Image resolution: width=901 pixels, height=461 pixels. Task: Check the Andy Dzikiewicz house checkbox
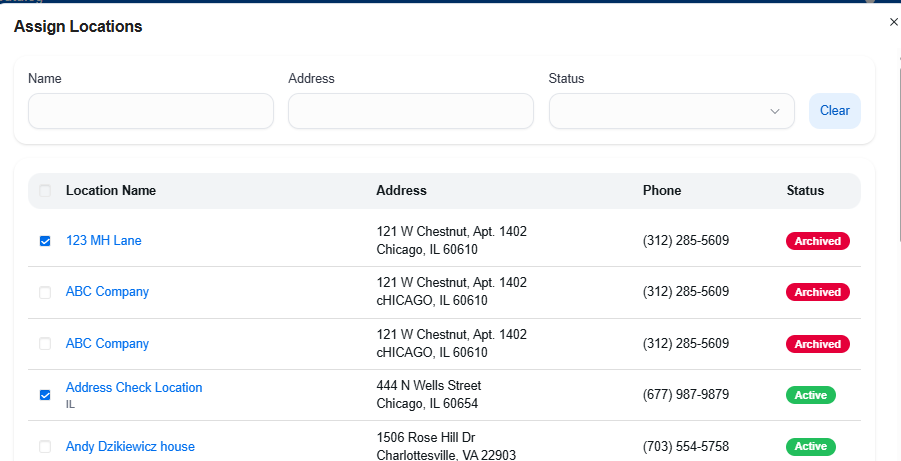point(45,447)
